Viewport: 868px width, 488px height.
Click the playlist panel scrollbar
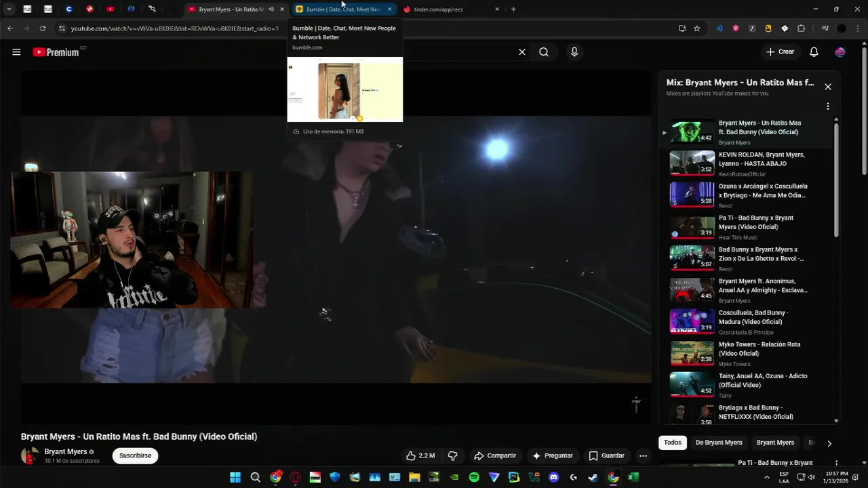(836, 180)
